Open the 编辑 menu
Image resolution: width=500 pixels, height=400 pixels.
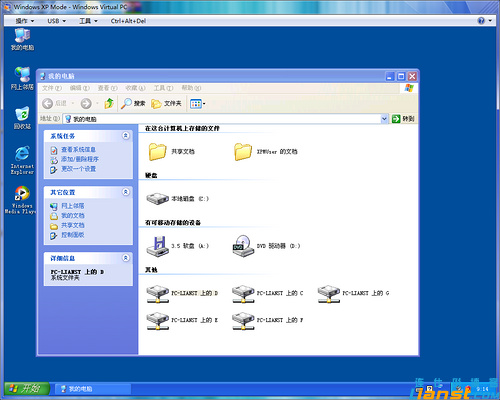click(x=79, y=88)
